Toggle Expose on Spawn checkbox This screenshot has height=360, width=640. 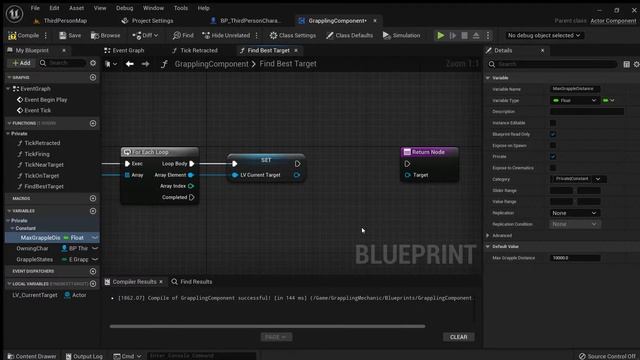point(553,145)
